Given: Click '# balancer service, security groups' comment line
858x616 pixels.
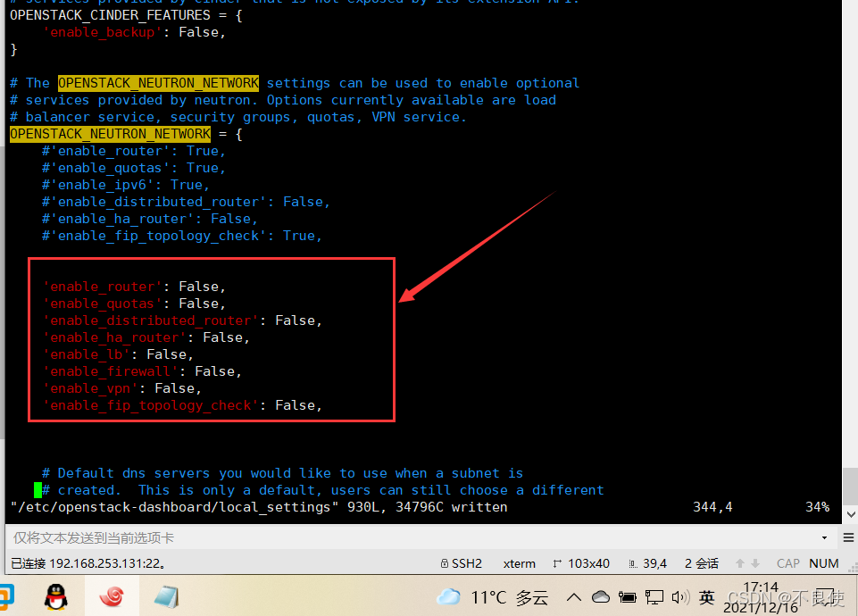Looking at the screenshot, I should pos(238,117).
